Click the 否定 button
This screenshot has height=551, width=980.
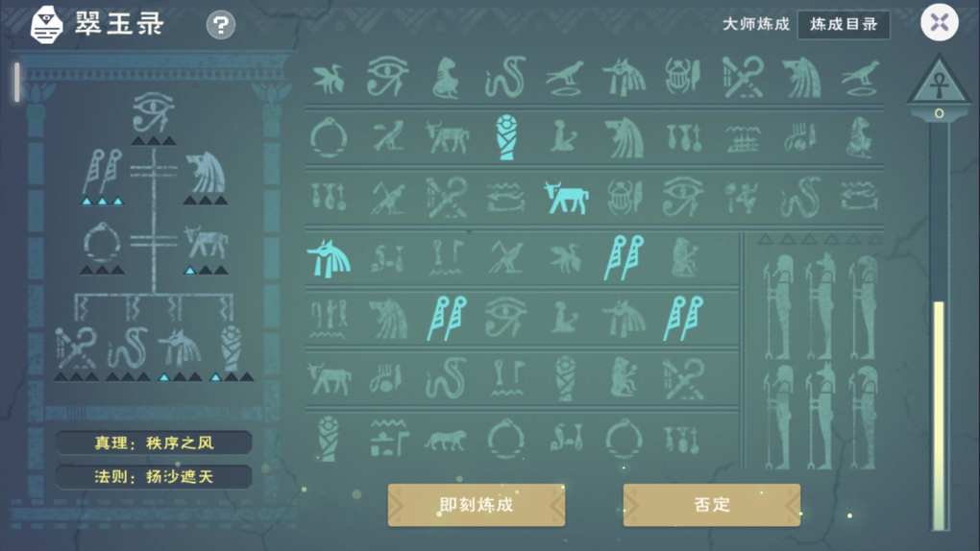click(x=712, y=505)
